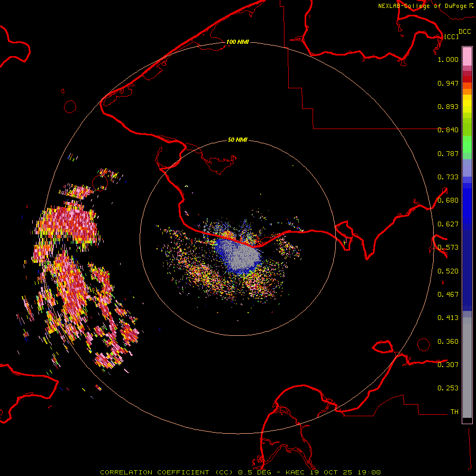Click the 0.733 scale value
This screenshot has width=476, height=476.
[x=448, y=177]
